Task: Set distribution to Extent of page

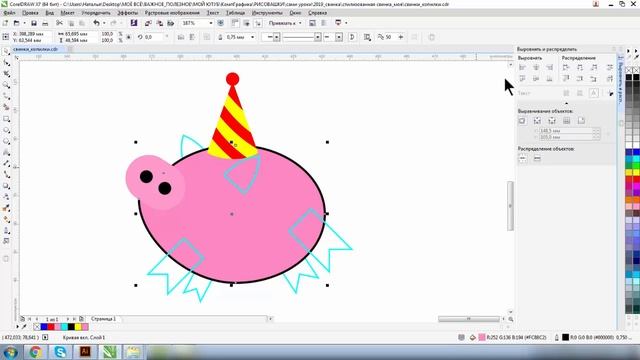Action: (x=537, y=158)
